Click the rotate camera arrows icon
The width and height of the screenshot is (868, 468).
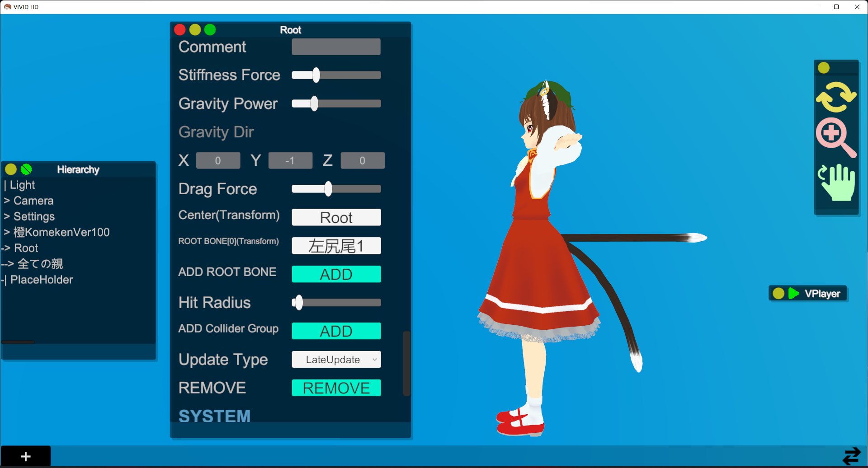point(836,97)
